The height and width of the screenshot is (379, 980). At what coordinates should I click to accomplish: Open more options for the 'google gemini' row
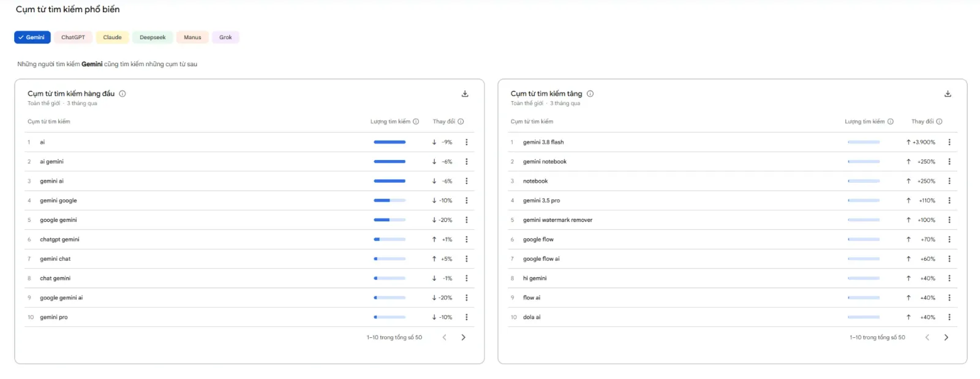(467, 220)
